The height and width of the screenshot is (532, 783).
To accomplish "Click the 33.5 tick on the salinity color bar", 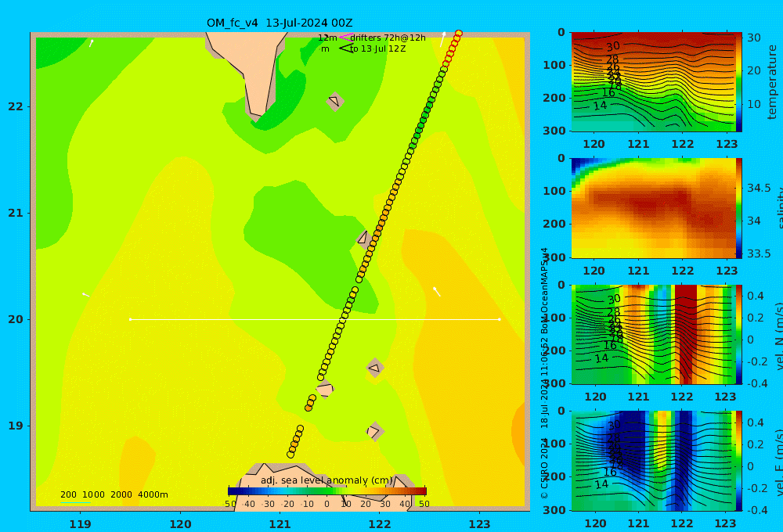I will click(x=759, y=253).
